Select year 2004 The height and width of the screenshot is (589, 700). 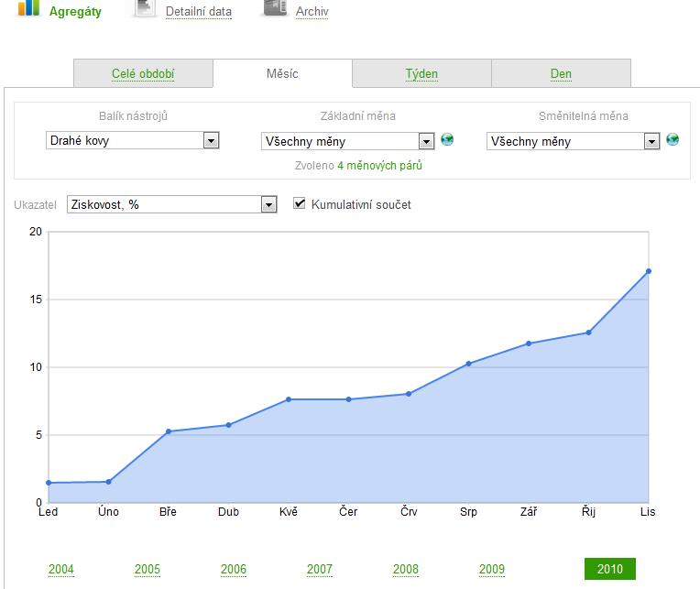point(61,569)
